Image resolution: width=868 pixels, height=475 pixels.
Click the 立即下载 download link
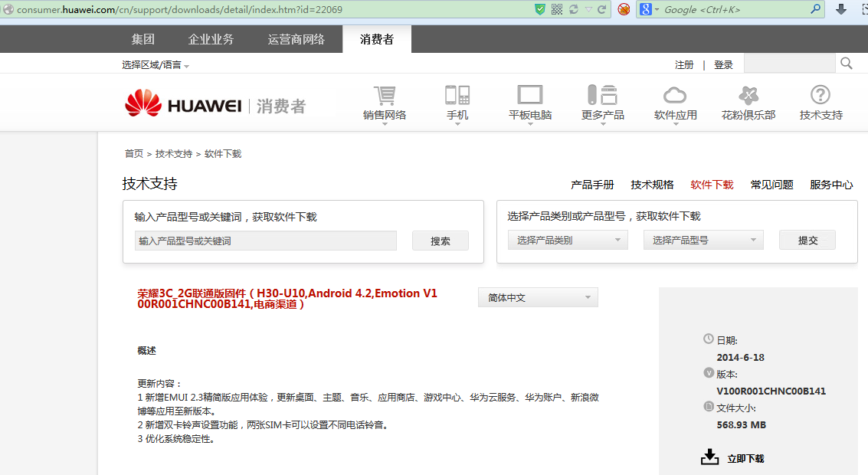pyautogui.click(x=745, y=458)
